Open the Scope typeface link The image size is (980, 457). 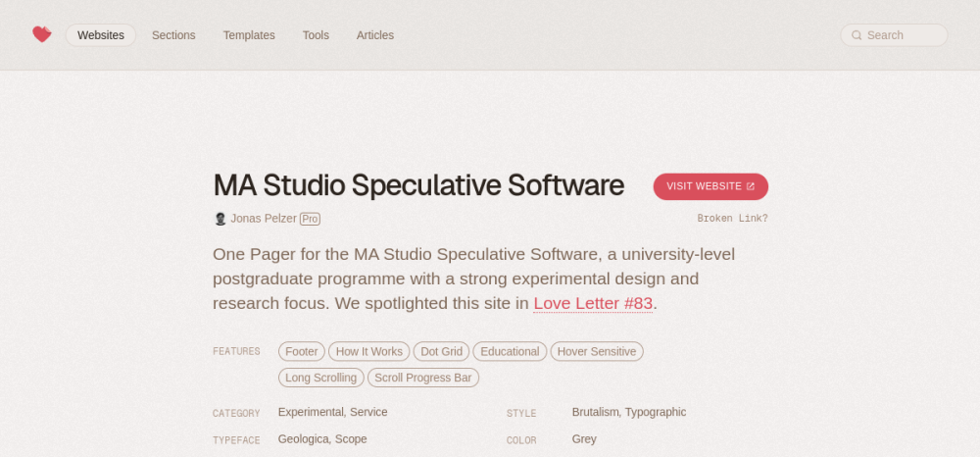(x=351, y=439)
